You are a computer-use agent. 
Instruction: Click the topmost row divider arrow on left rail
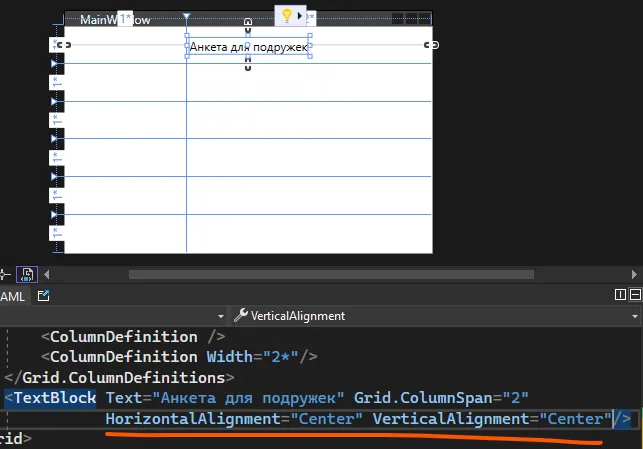[x=54, y=63]
